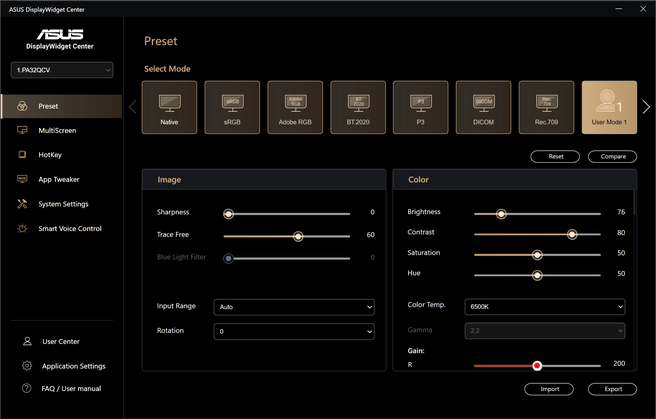Close the DisplayWidget Center window
The image size is (656, 419).
pyautogui.click(x=643, y=9)
